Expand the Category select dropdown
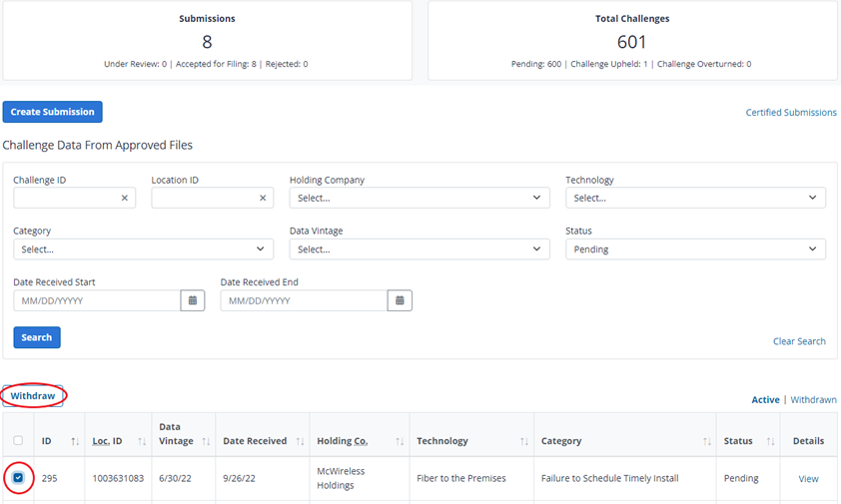 [x=143, y=250]
